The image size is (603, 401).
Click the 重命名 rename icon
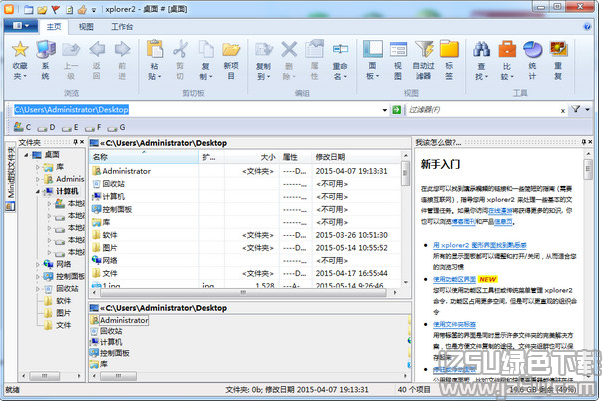tap(340, 49)
